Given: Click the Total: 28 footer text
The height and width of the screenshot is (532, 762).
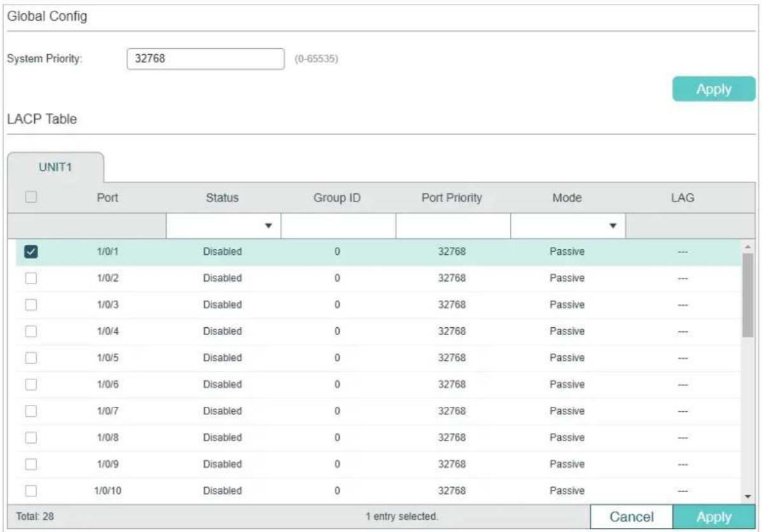Looking at the screenshot, I should click(34, 517).
